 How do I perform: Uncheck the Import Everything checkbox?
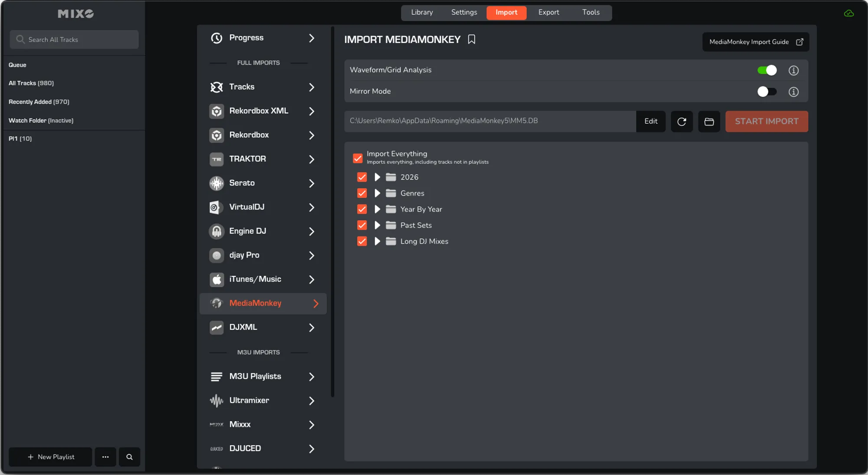click(x=358, y=158)
